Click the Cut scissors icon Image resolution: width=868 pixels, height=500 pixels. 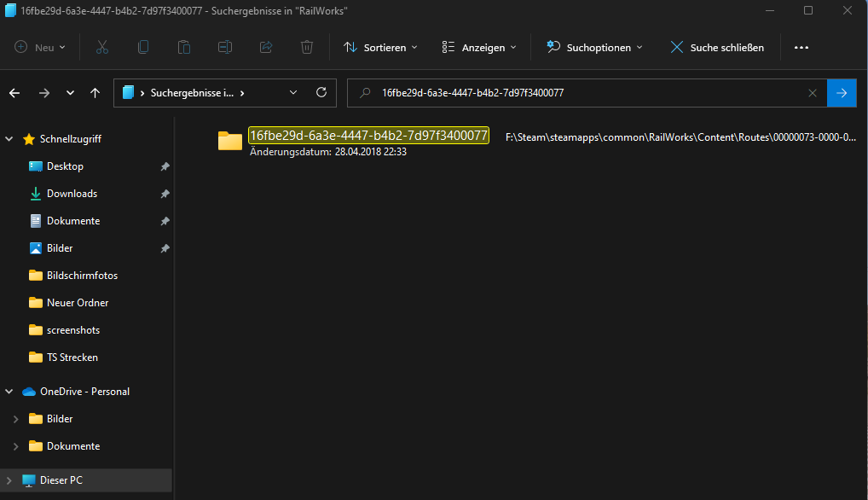point(102,47)
